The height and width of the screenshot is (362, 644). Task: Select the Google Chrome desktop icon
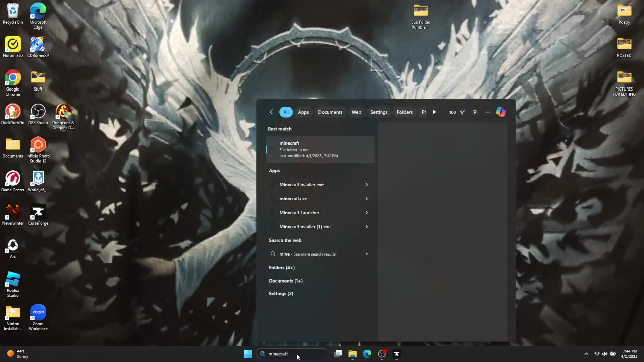(x=13, y=83)
